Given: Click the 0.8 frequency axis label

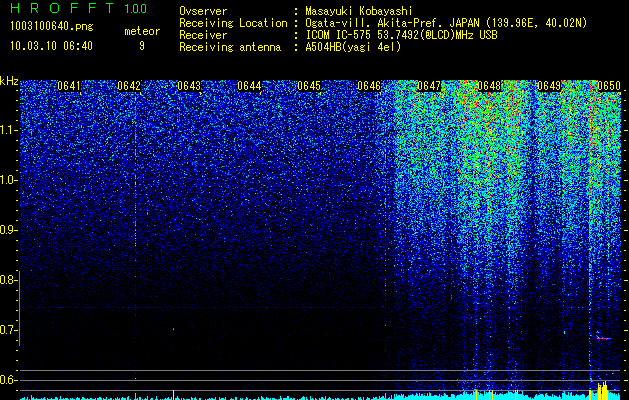Looking at the screenshot, I should [x=8, y=280].
